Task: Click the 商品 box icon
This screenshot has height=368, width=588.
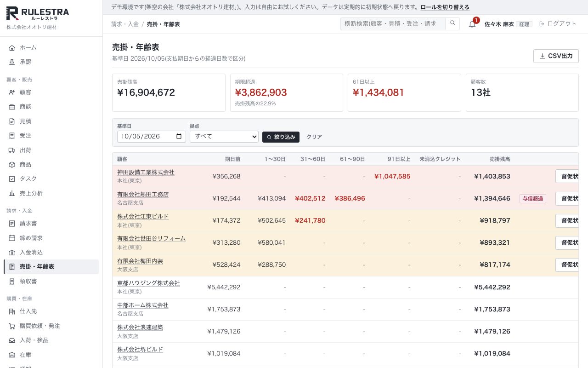Action: pos(12,164)
